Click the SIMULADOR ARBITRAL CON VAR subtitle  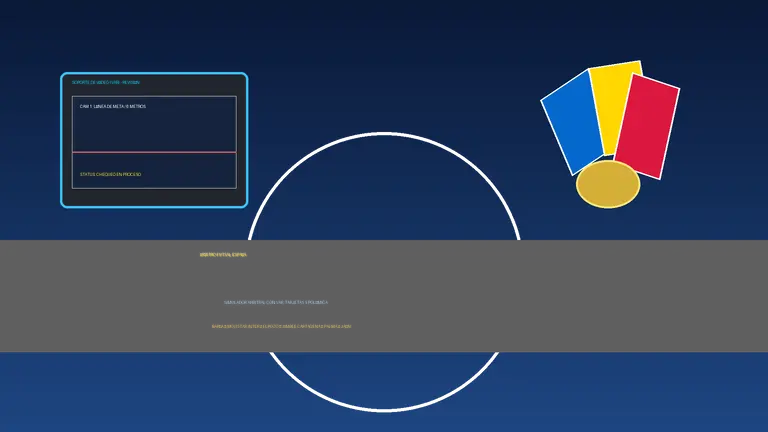tap(276, 302)
